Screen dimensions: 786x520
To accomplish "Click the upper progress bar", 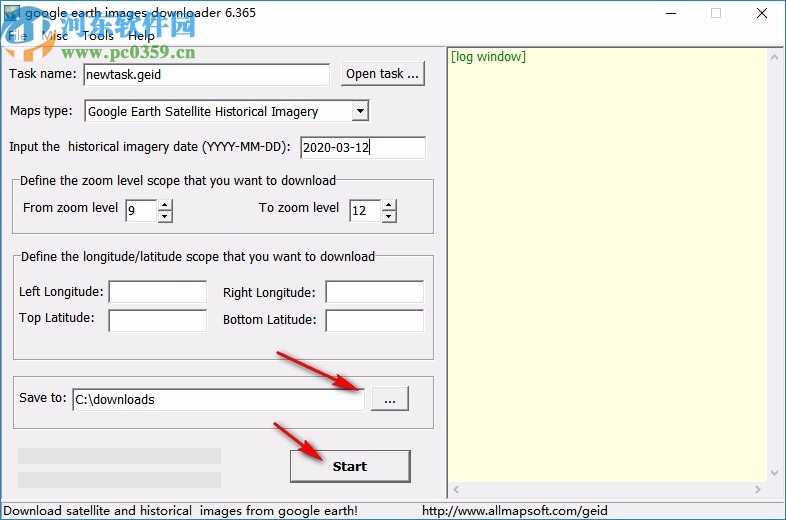I will [119, 456].
